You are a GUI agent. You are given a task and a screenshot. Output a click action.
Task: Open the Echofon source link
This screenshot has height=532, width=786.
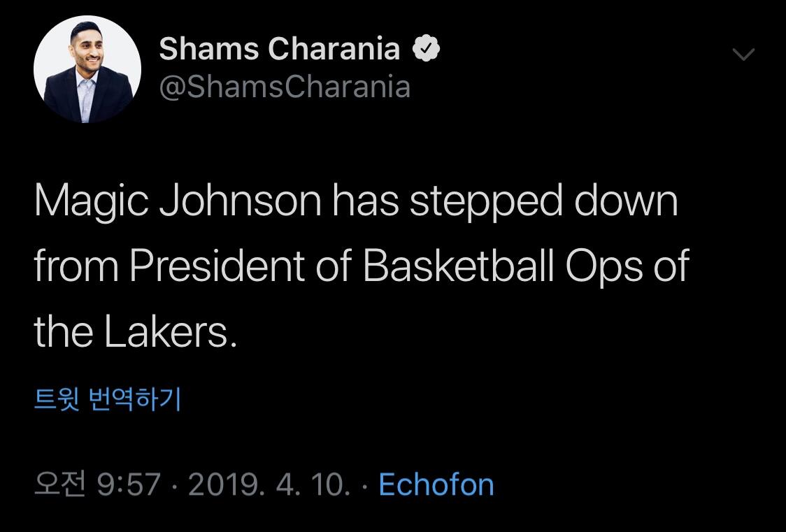436,484
